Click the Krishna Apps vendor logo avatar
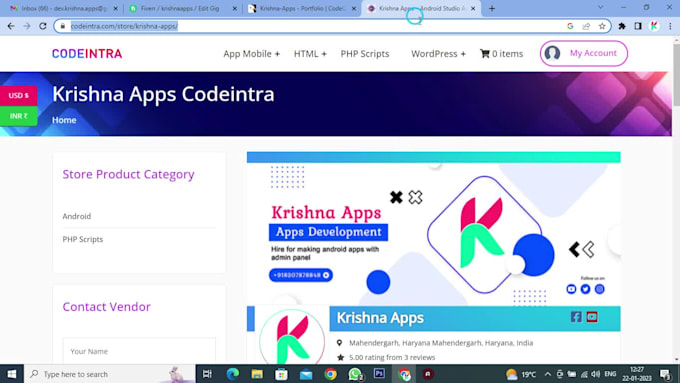The height and width of the screenshot is (383, 680). click(292, 337)
